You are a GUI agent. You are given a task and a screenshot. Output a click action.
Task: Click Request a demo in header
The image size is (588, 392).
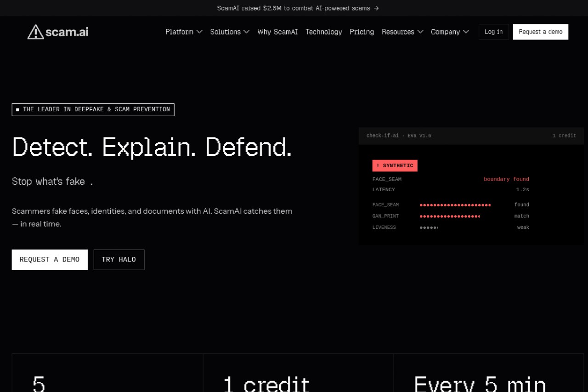(541, 32)
